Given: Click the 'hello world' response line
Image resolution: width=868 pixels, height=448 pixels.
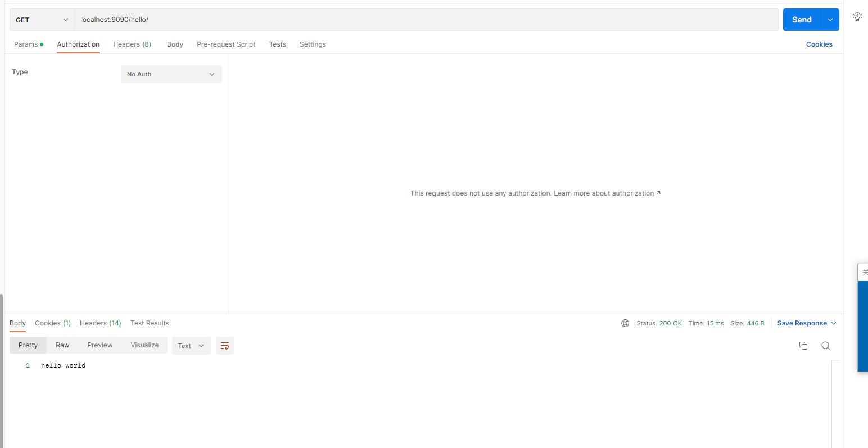Looking at the screenshot, I should (63, 365).
